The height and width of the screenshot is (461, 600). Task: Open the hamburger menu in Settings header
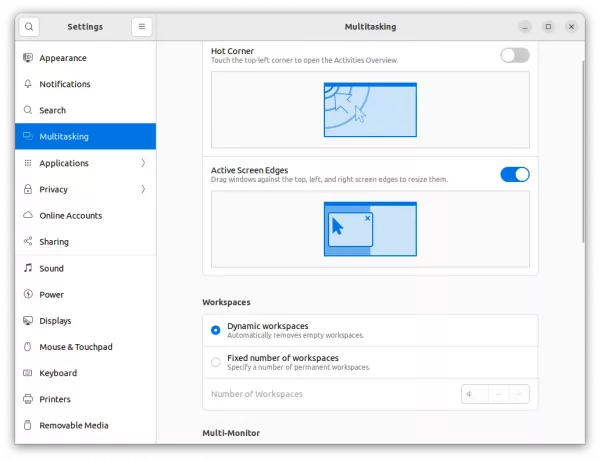click(142, 27)
